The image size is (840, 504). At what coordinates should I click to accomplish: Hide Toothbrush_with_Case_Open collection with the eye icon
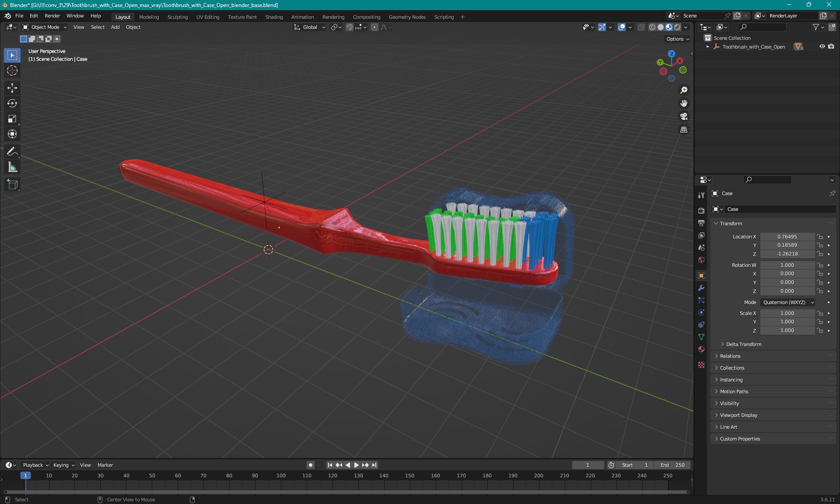[822, 46]
